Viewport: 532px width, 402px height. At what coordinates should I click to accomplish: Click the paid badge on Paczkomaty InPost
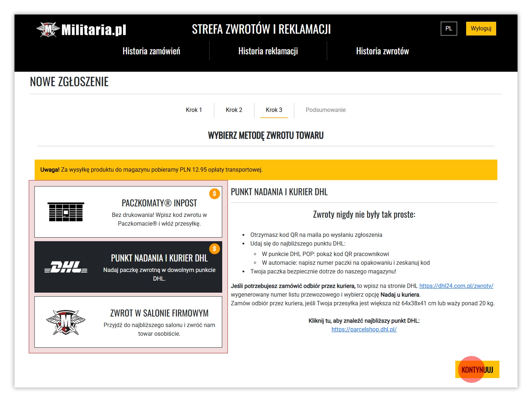[215, 194]
